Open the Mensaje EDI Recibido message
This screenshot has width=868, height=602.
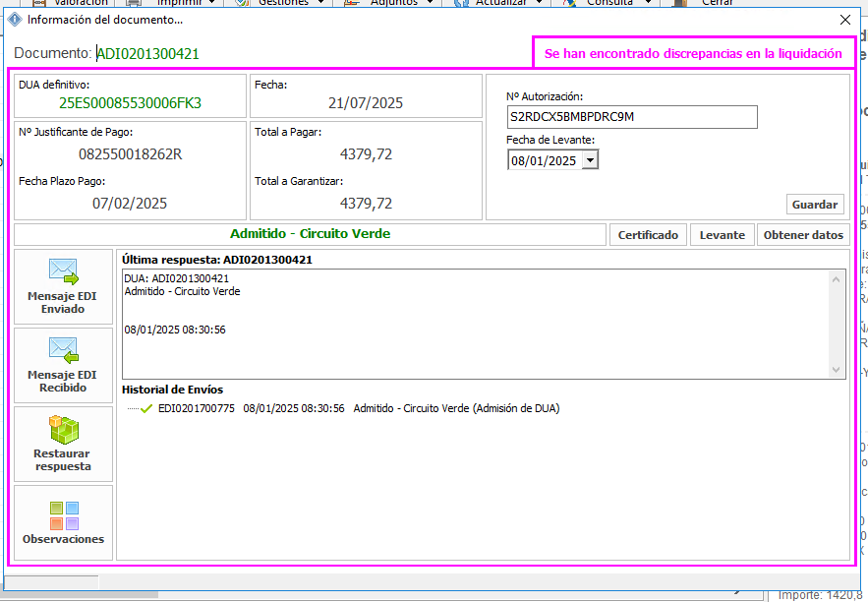tap(63, 365)
